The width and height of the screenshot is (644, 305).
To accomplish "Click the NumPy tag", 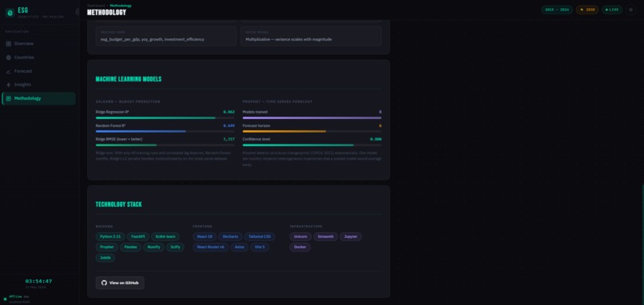I will (x=153, y=248).
